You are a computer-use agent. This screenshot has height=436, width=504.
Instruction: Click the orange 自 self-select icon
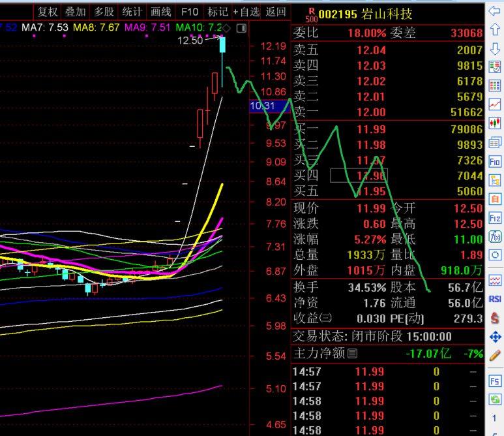click(x=495, y=199)
